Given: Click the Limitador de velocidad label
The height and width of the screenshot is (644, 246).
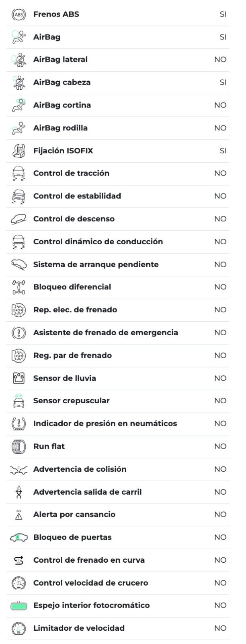Looking at the screenshot, I should point(79,628).
